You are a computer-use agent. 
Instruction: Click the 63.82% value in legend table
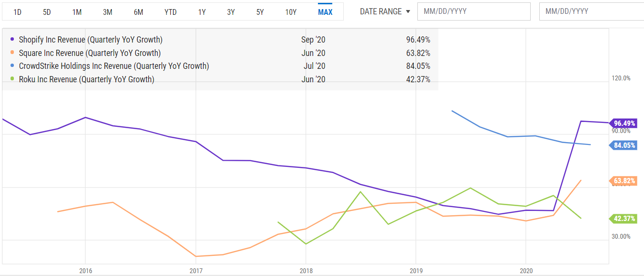tap(418, 53)
